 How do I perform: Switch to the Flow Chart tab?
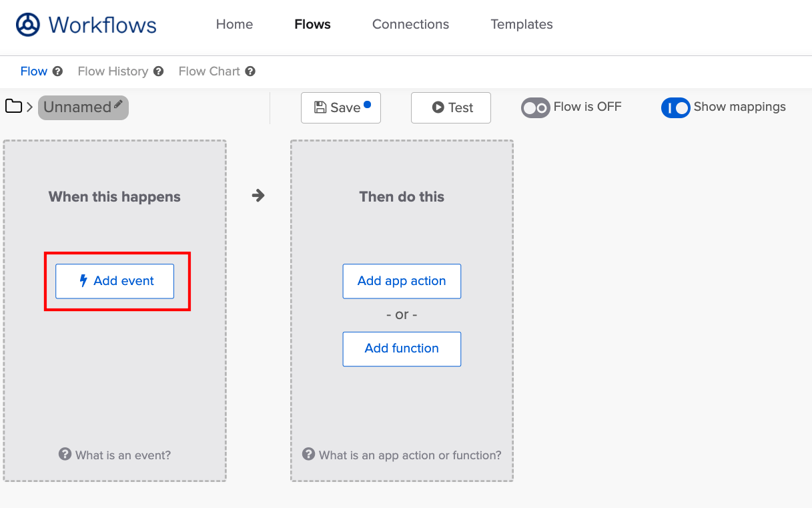(x=209, y=71)
